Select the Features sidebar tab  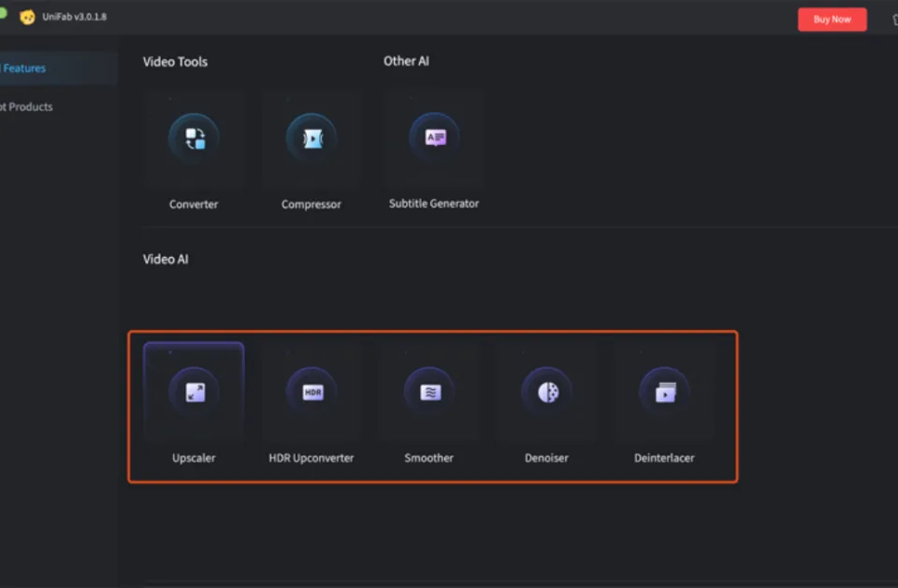57,68
